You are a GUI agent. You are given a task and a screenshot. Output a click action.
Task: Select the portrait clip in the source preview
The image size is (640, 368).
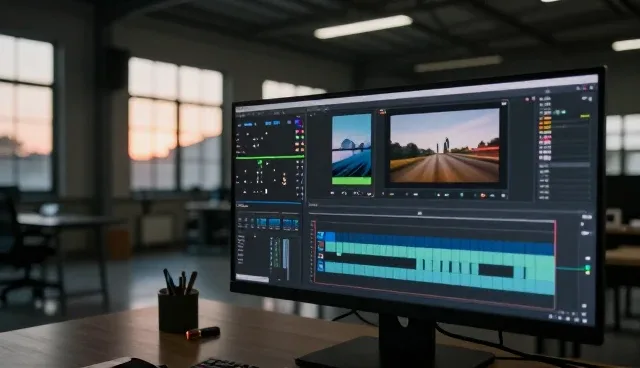pyautogui.click(x=351, y=145)
